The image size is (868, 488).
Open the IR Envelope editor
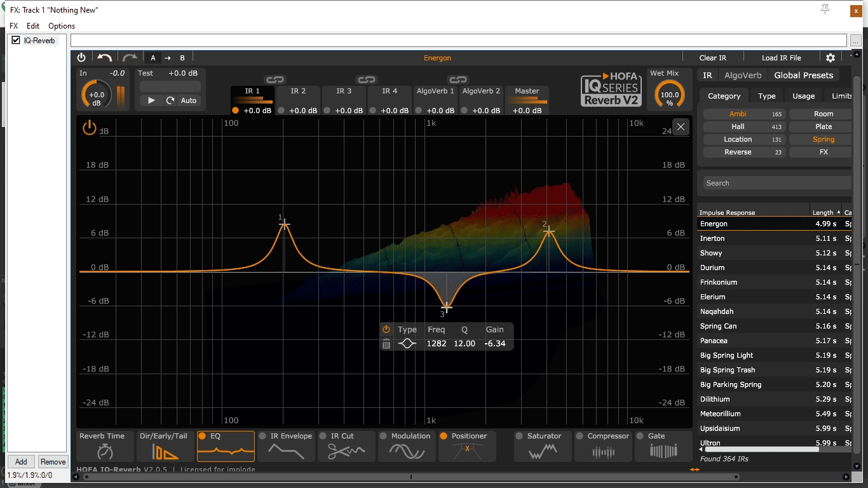point(286,446)
